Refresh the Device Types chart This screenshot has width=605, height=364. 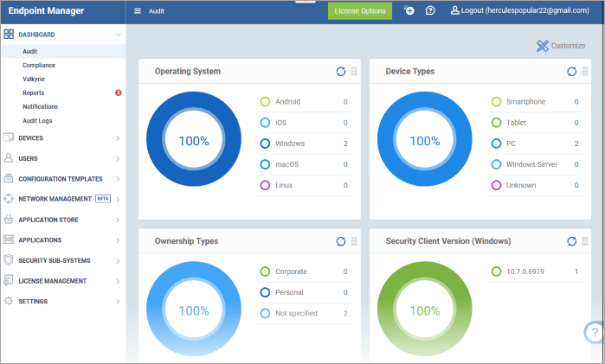pos(572,72)
